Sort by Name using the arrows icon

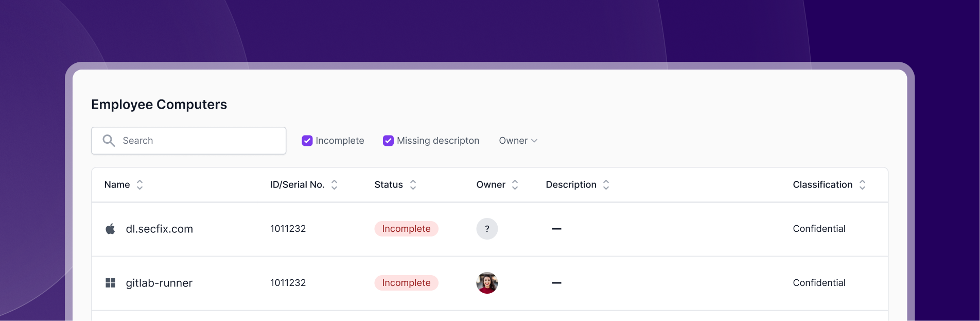(139, 184)
